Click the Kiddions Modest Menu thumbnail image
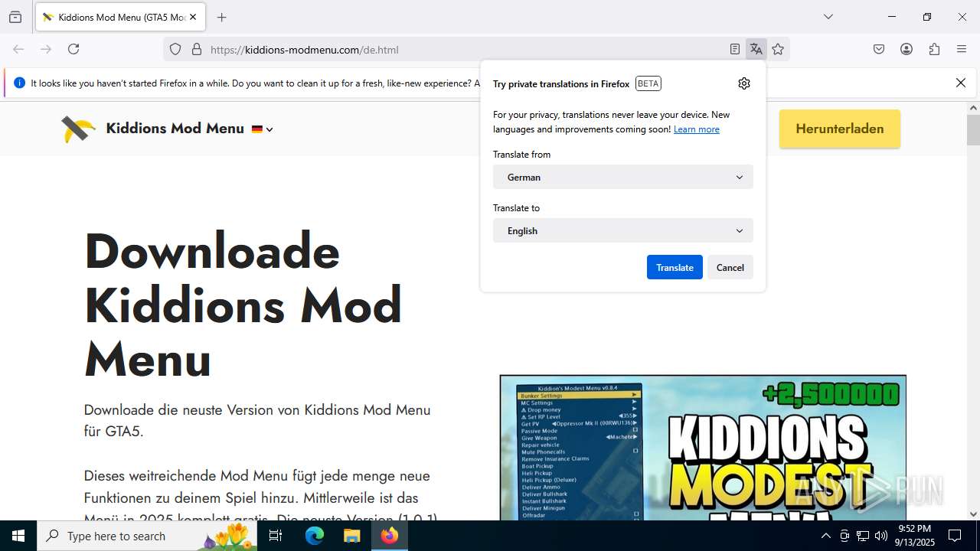Viewport: 980px width, 551px height. tap(703, 448)
